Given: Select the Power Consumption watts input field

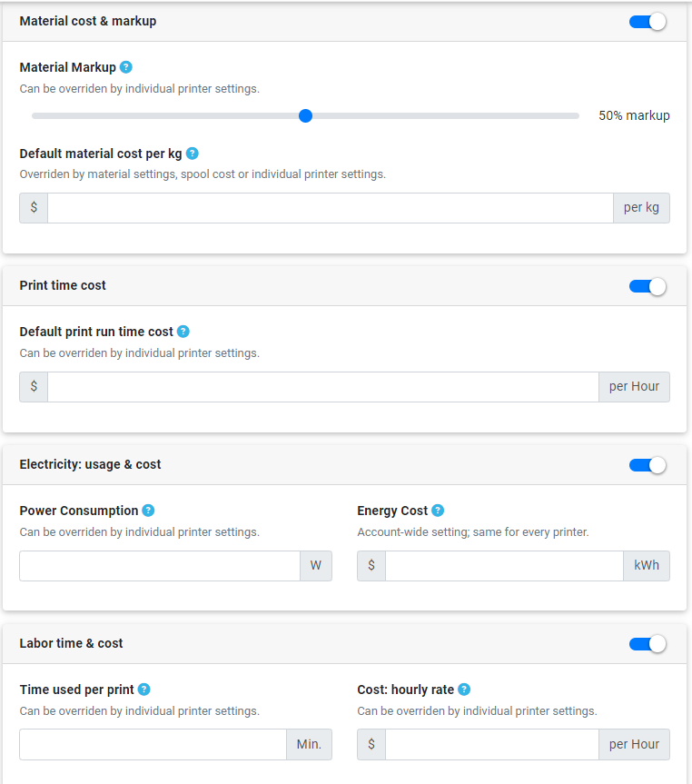Looking at the screenshot, I should pos(160,566).
